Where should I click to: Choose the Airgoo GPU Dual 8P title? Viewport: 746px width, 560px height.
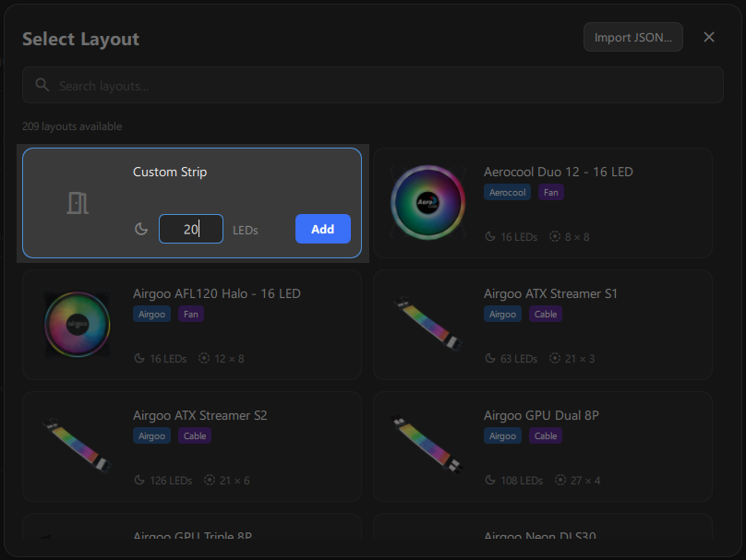(x=541, y=415)
